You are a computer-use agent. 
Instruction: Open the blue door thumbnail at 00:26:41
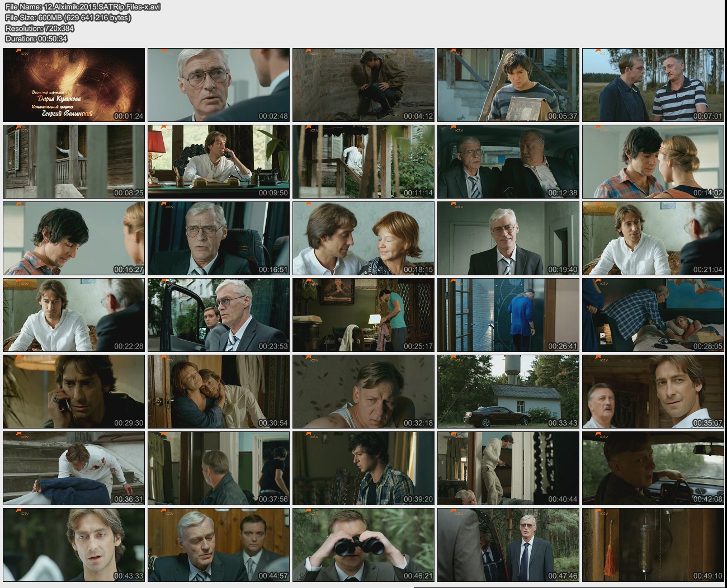[x=508, y=315]
